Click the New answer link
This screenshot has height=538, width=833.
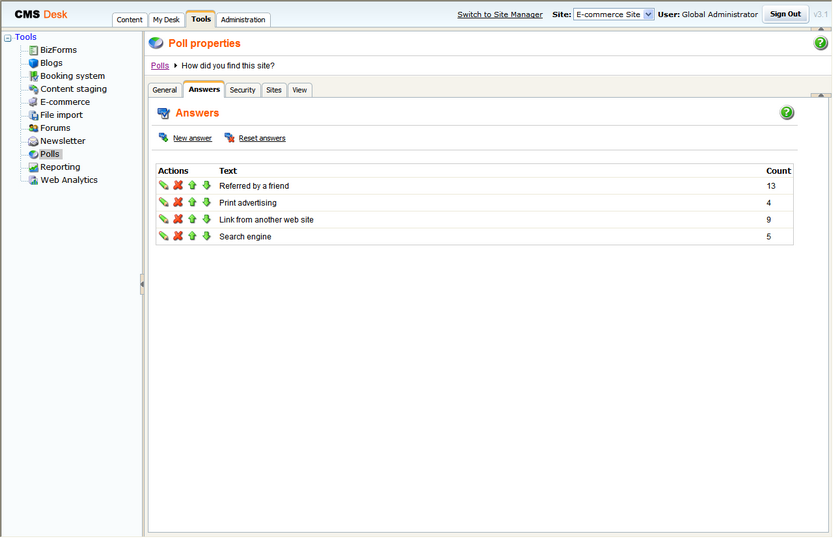click(x=192, y=138)
